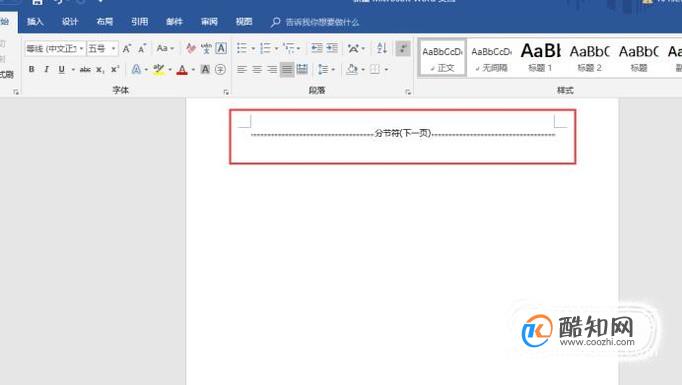Expand bullet library dropdown arrow
The width and height of the screenshot is (682, 385).
253,48
